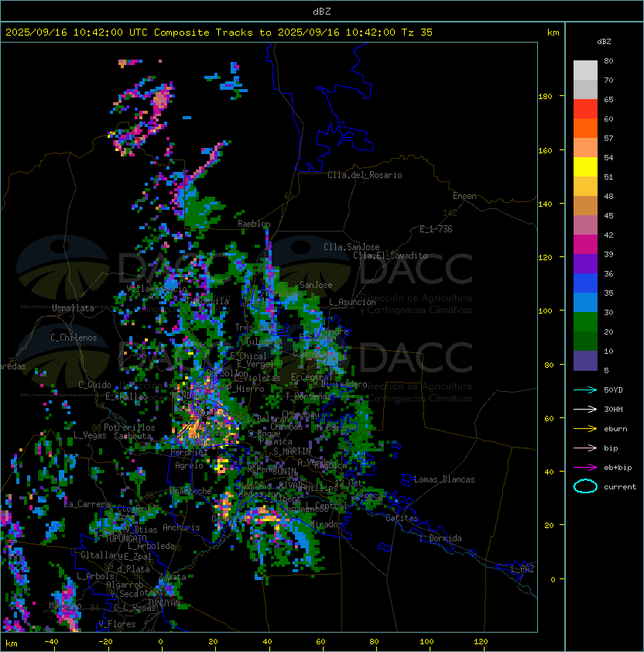This screenshot has height=652, width=644.
Task: Click the white 30HM arrow icon
Action: coord(585,409)
